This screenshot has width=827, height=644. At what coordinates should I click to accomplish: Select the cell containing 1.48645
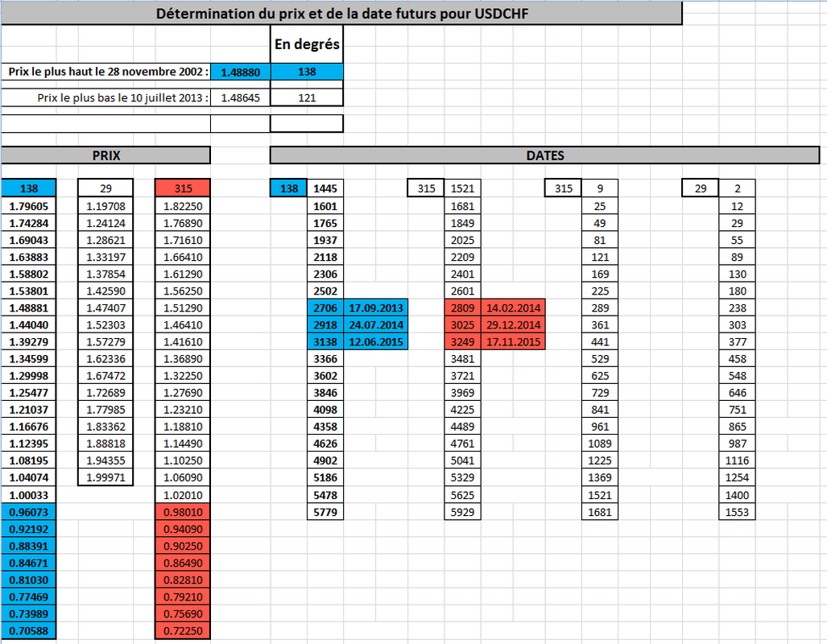[241, 98]
